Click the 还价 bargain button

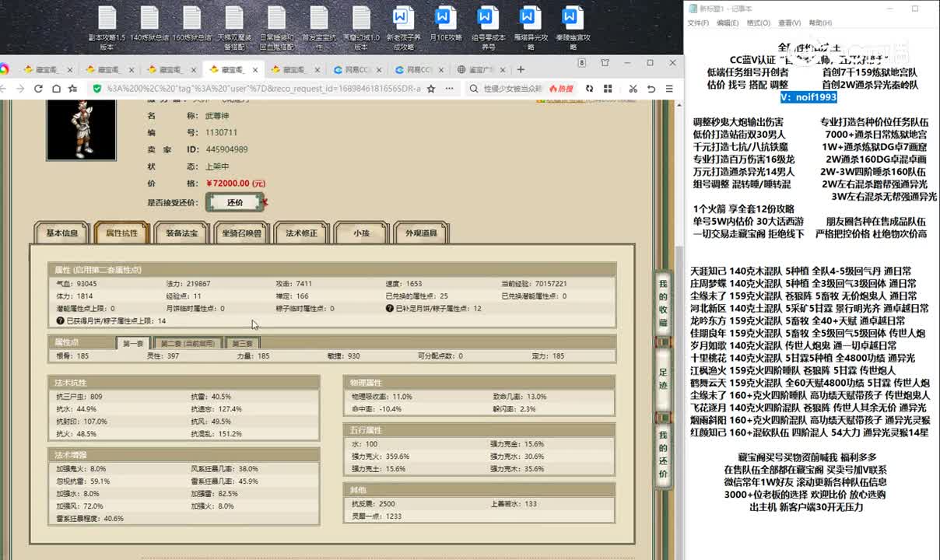click(235, 202)
